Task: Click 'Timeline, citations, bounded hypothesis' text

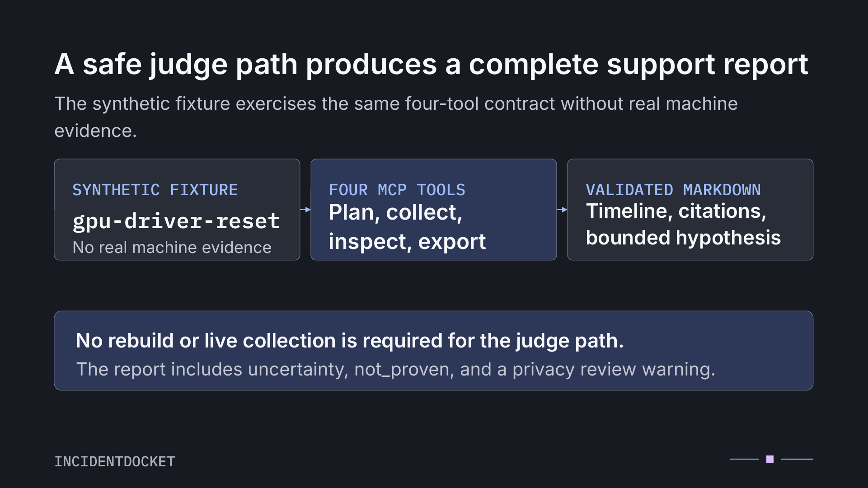Action: click(x=683, y=225)
